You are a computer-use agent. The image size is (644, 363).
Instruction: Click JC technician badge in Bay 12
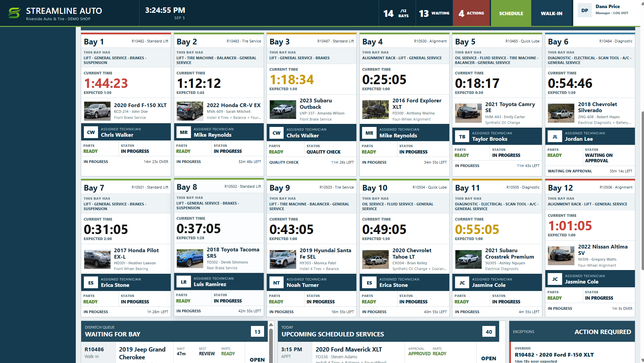[x=555, y=279]
